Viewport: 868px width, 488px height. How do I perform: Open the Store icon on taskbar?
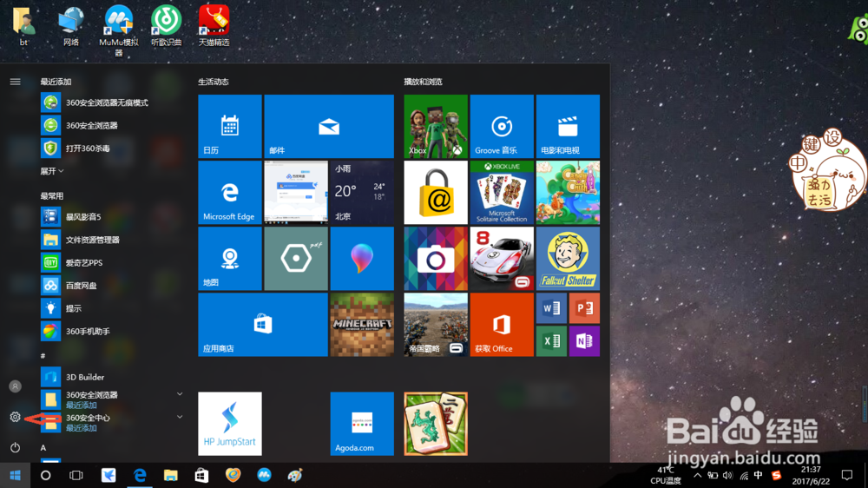point(201,475)
